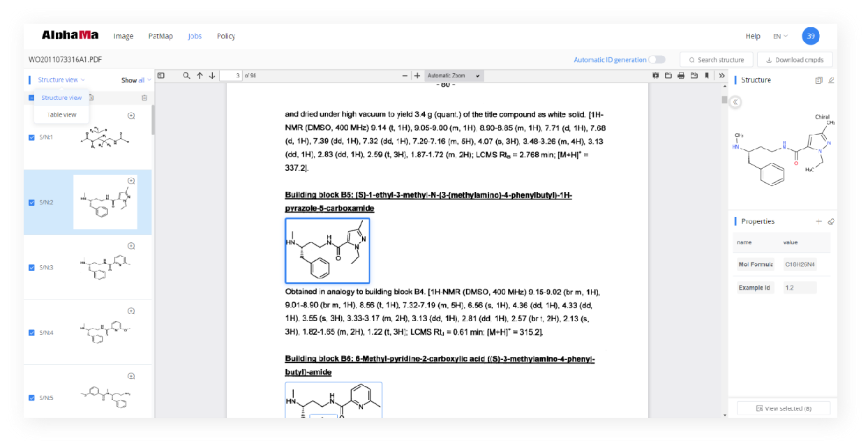The image size is (868, 448).
Task: Enlarge S/N:1 structure magnifier icon
Action: pyautogui.click(x=131, y=116)
